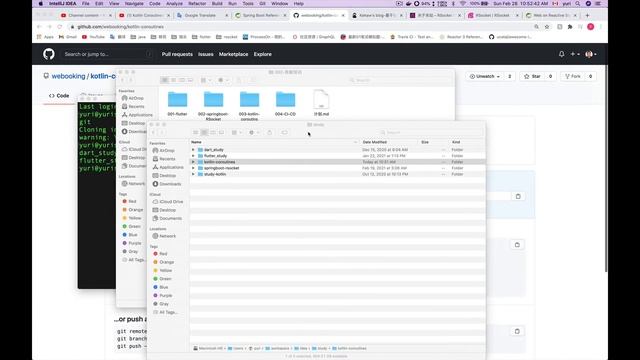Open action gear dropdown in front Finder
Screen dimensions: 640x360
[253, 132]
